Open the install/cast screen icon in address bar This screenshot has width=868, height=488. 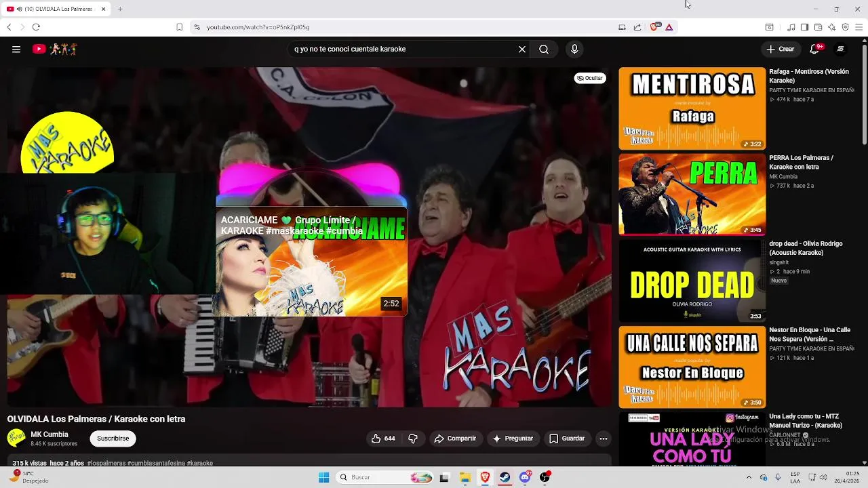tap(622, 27)
